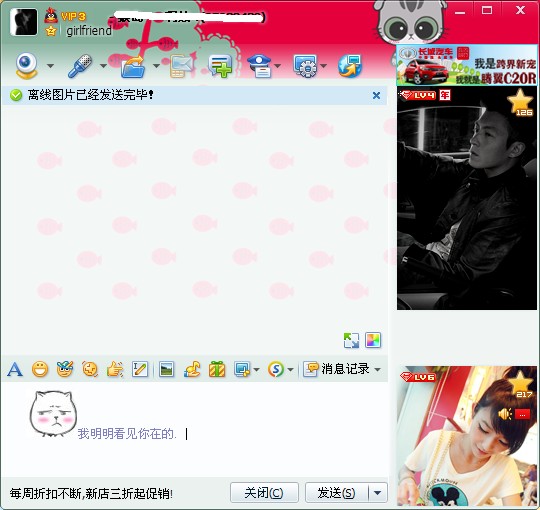
Task: Click the pointing hand interaction icon
Action: point(115,370)
